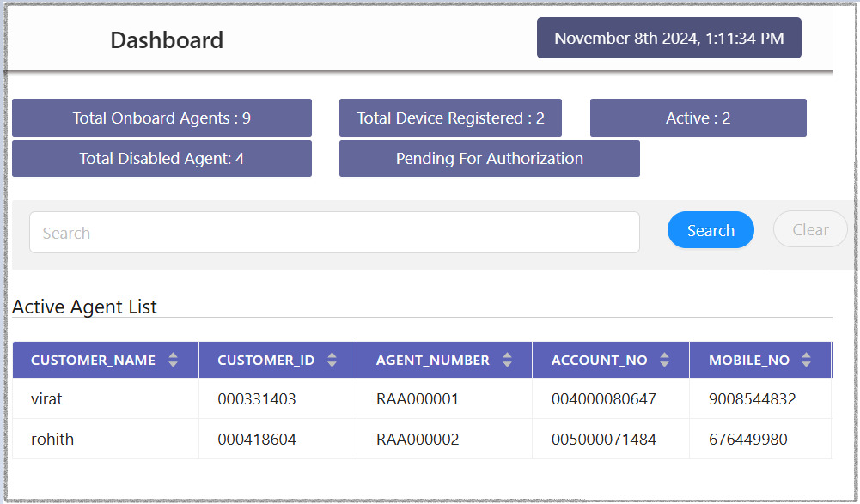The height and width of the screenshot is (504, 860).
Task: Click customer ID 000331403 cell
Action: click(257, 399)
